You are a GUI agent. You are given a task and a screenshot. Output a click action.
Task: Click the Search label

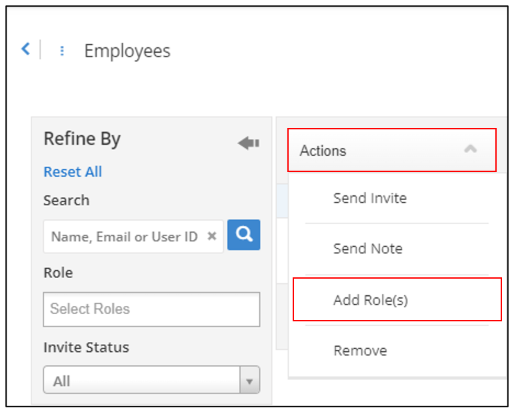(66, 200)
